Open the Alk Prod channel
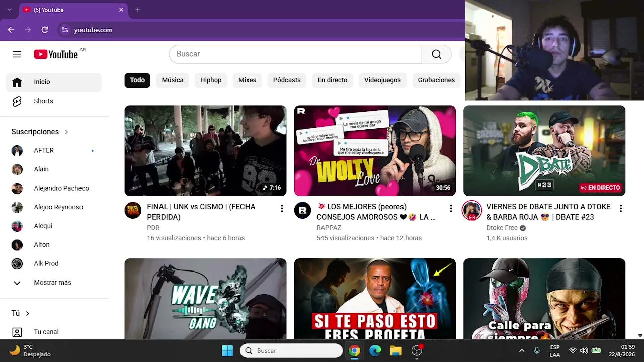644x362 pixels. click(54, 263)
